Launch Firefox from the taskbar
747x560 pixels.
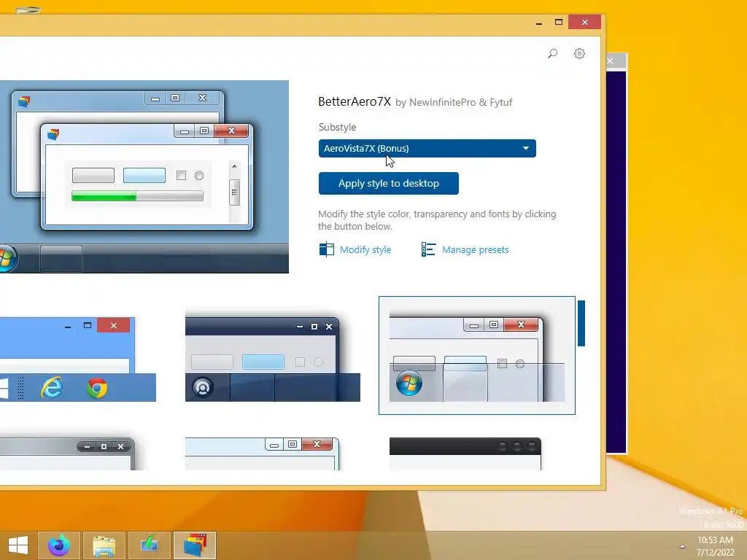[58, 545]
